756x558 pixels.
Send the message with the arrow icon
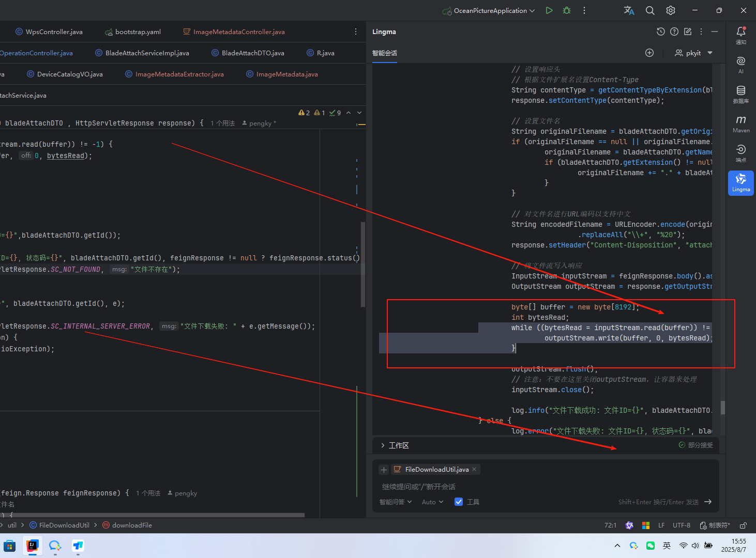pos(708,502)
